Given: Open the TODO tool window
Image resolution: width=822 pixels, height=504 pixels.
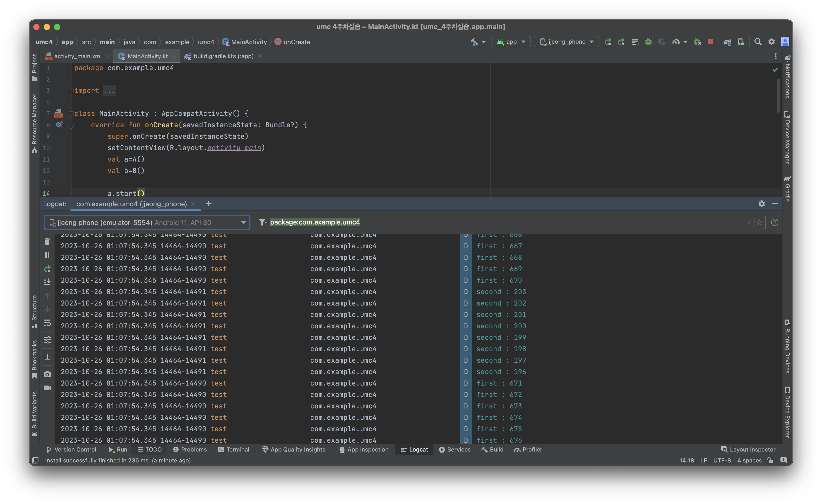Looking at the screenshot, I should [149, 449].
